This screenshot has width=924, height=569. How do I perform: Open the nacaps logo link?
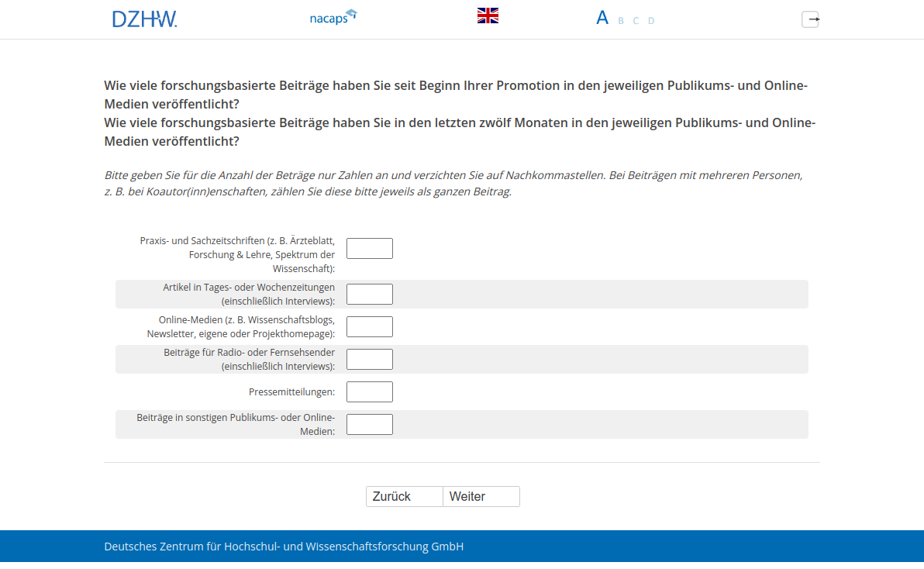pyautogui.click(x=333, y=17)
